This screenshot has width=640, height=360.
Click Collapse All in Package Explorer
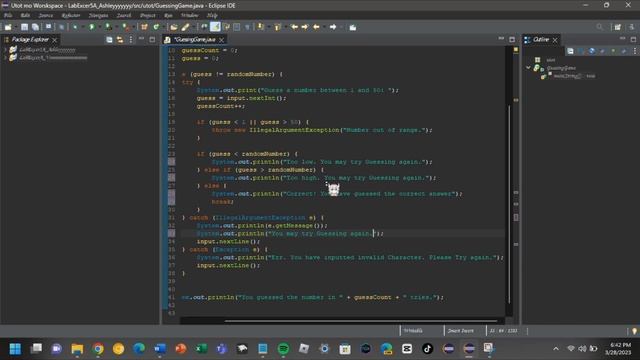pos(109,40)
